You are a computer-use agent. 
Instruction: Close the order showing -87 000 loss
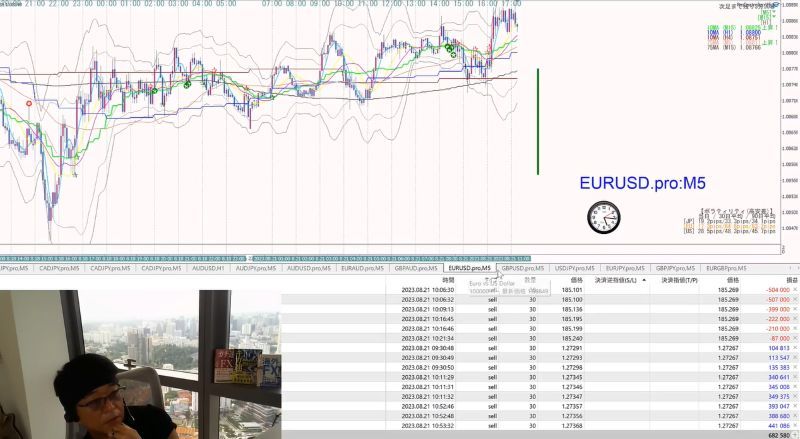click(x=795, y=338)
